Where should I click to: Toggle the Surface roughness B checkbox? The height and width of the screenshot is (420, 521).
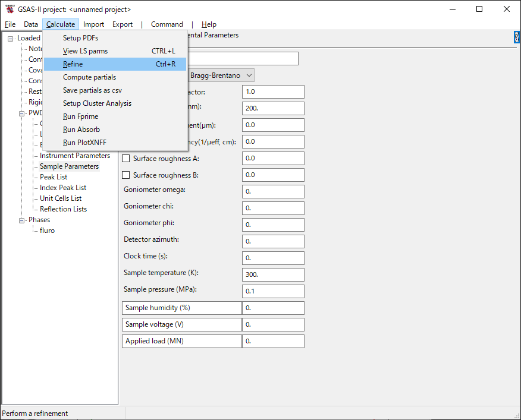125,175
